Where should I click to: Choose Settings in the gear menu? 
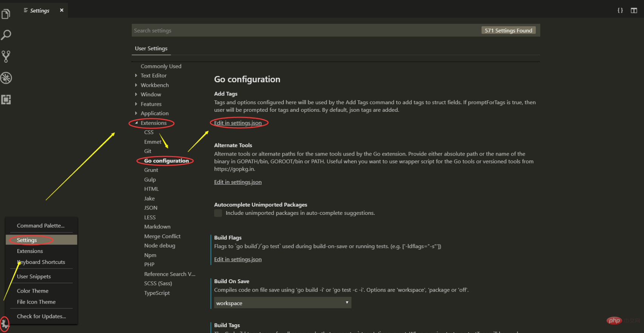(x=41, y=240)
